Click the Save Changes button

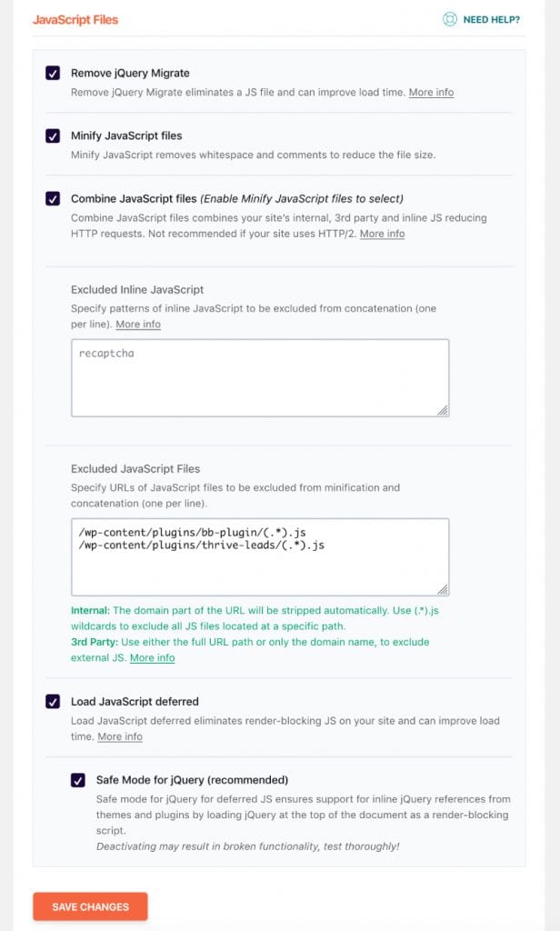tap(90, 906)
